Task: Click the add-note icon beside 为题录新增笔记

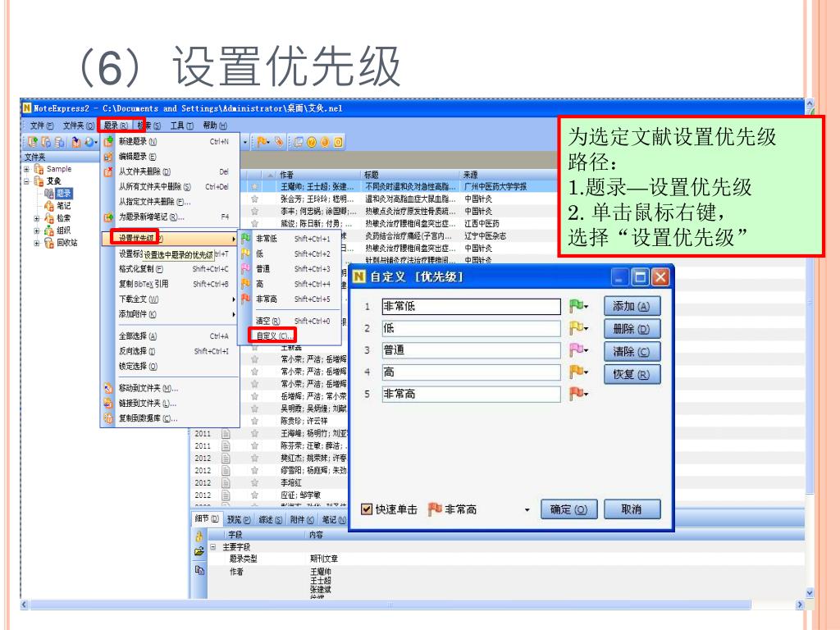Action: [108, 217]
